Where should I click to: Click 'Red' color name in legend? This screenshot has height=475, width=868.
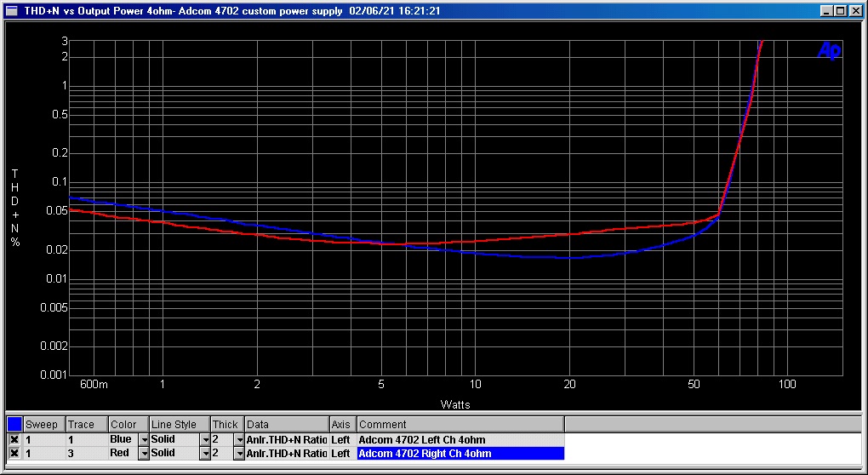click(120, 454)
